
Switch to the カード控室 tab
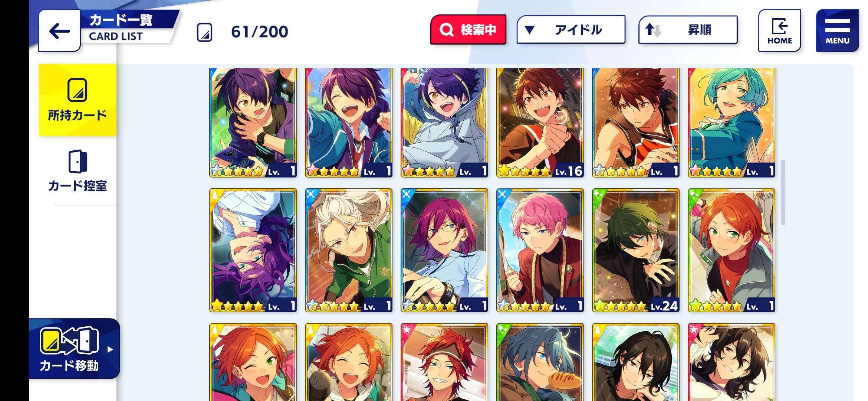[78, 171]
